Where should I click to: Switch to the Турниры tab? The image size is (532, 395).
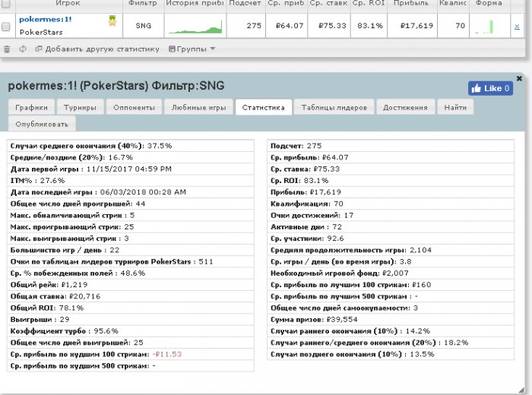[80, 107]
